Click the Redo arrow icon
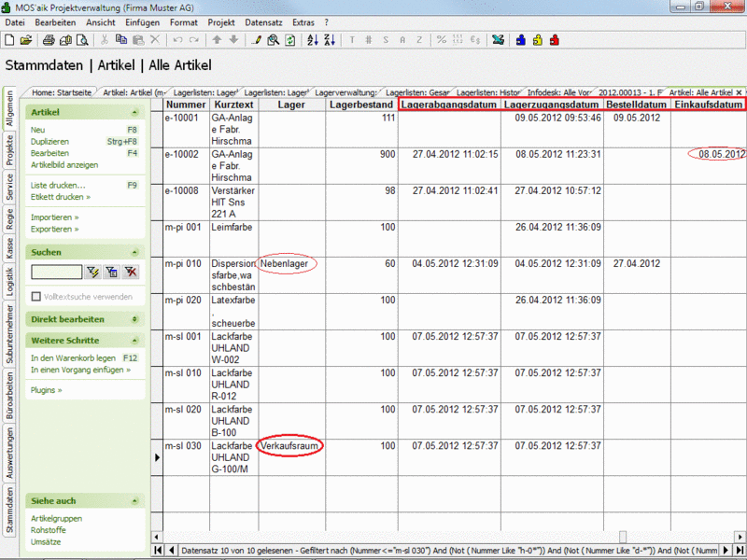The width and height of the screenshot is (747, 560). (194, 40)
